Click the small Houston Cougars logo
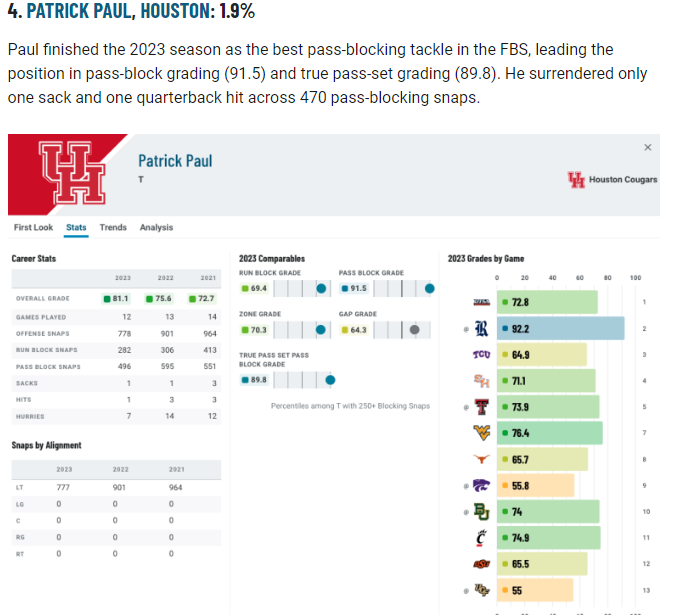Viewport: 684px width, 615px height. pos(575,180)
